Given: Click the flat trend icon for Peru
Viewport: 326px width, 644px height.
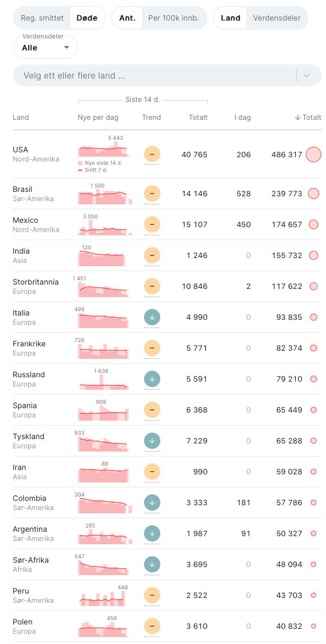Looking at the screenshot, I should (152, 595).
